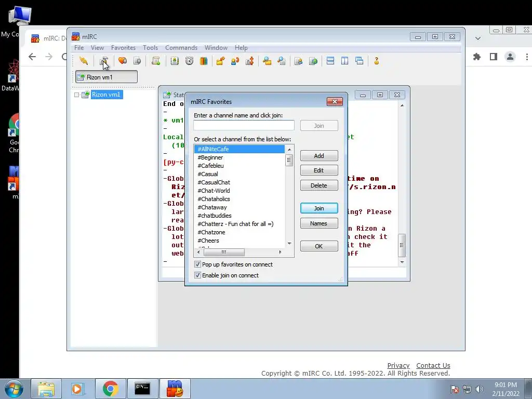The image size is (532, 399).
Task: Click channel list scroll down arrow
Action: pos(289,243)
